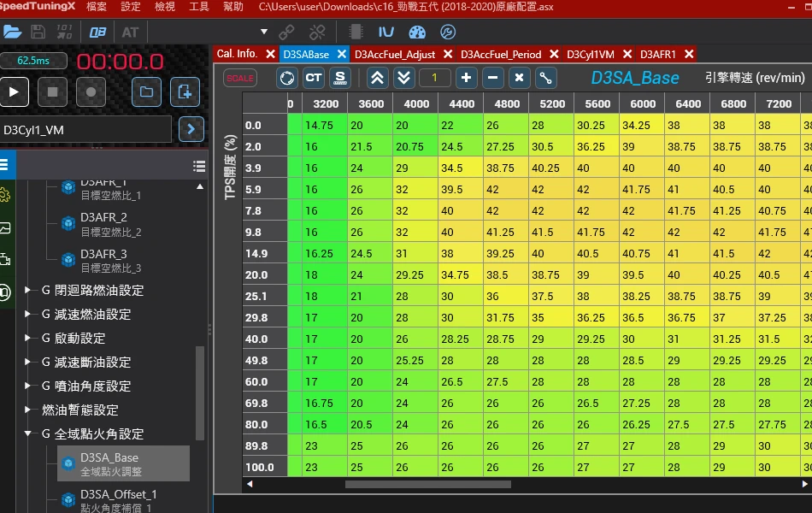Expand the G 噴油角度設定 tree group
Image resolution: width=812 pixels, height=513 pixels.
(28, 386)
